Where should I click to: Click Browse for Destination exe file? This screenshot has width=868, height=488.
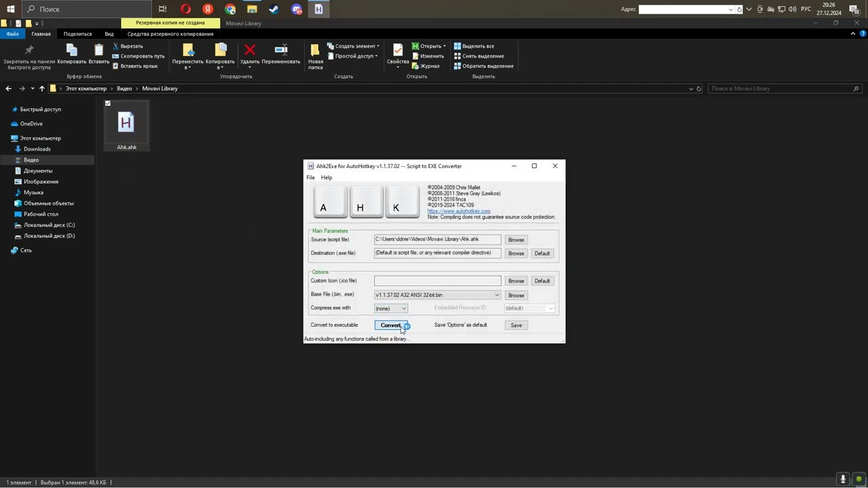coord(516,253)
